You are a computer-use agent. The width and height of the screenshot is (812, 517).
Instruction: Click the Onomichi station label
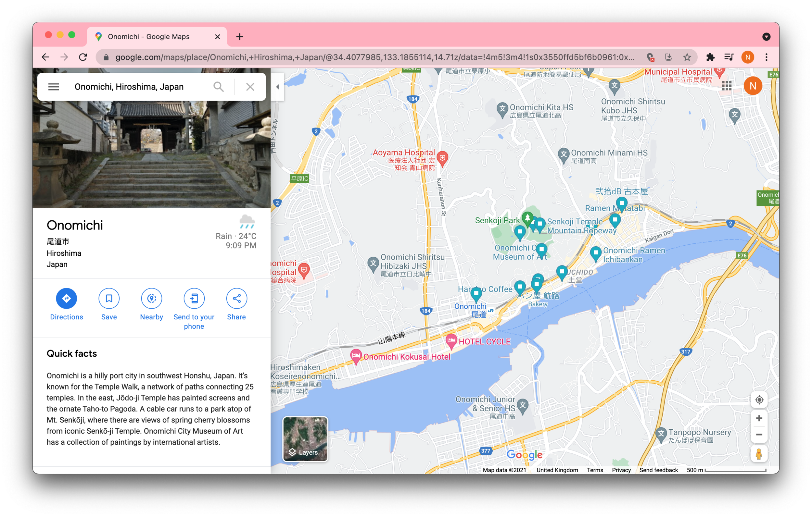click(471, 310)
